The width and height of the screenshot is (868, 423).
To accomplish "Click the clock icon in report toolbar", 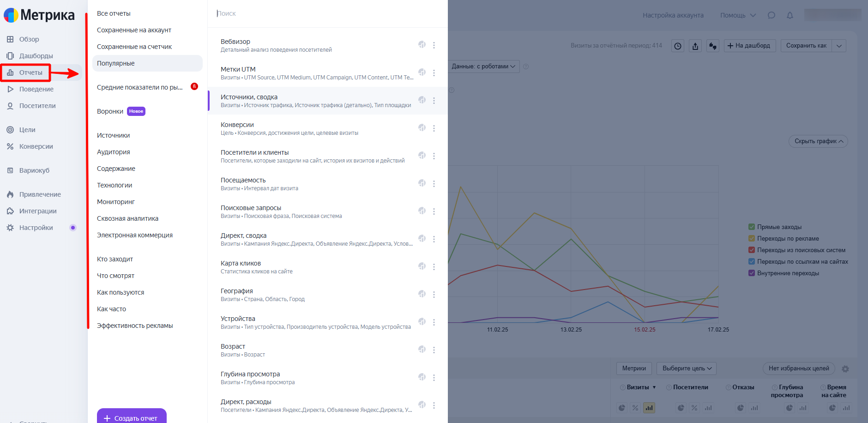I will (678, 46).
